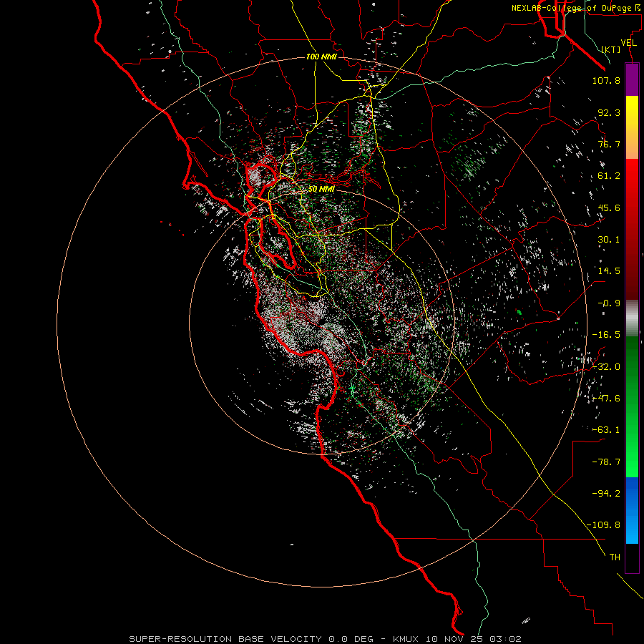Select the -94.2 velocity scale value

point(606,493)
